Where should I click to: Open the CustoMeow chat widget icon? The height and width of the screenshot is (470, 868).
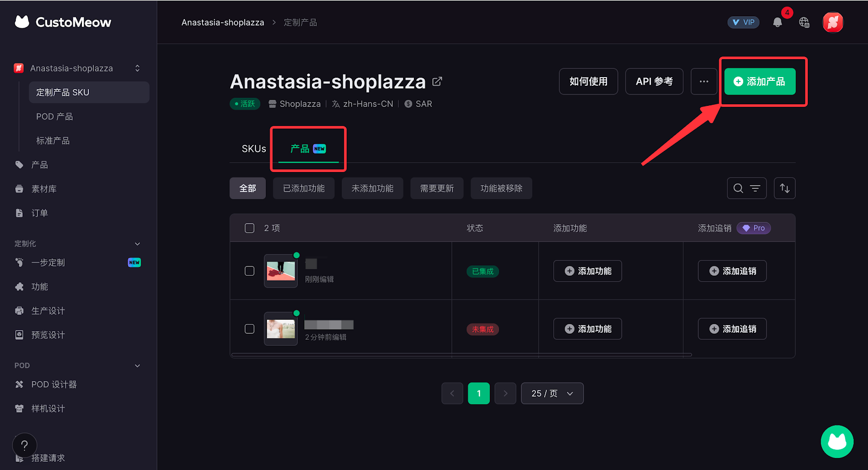(837, 441)
